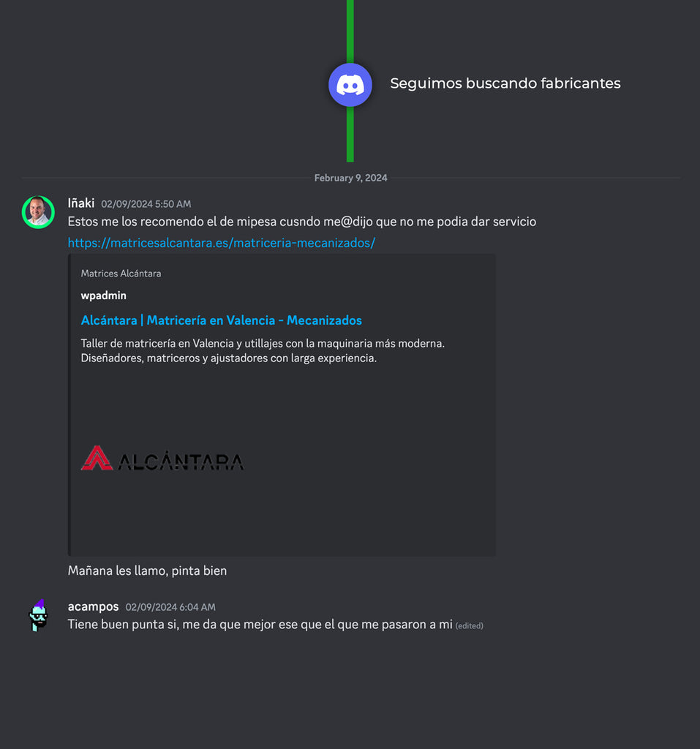This screenshot has width=700, height=749.
Task: Open acampos pixel-art avatar
Action: point(38,615)
